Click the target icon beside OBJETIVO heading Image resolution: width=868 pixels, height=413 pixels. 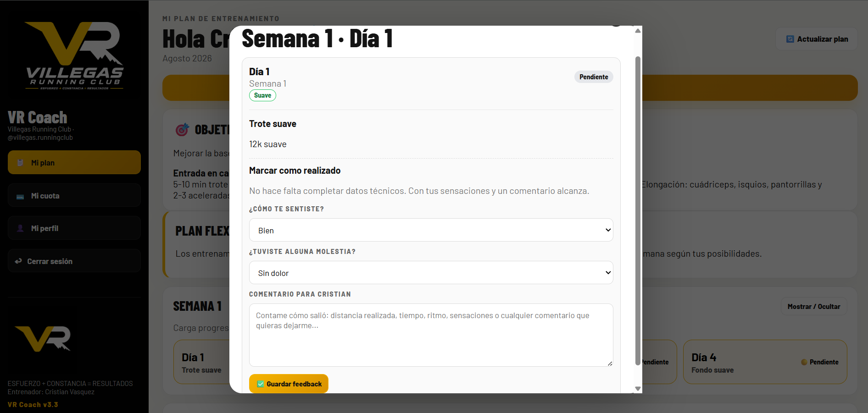pyautogui.click(x=182, y=130)
